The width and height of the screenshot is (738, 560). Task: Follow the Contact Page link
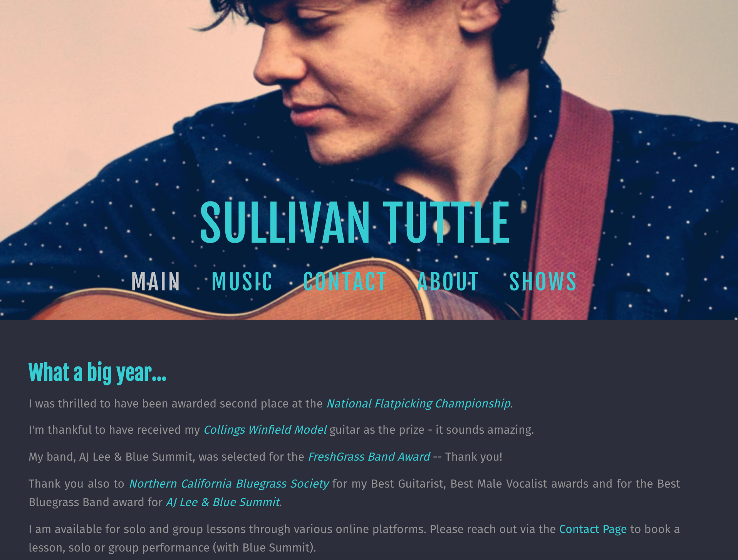(593, 529)
